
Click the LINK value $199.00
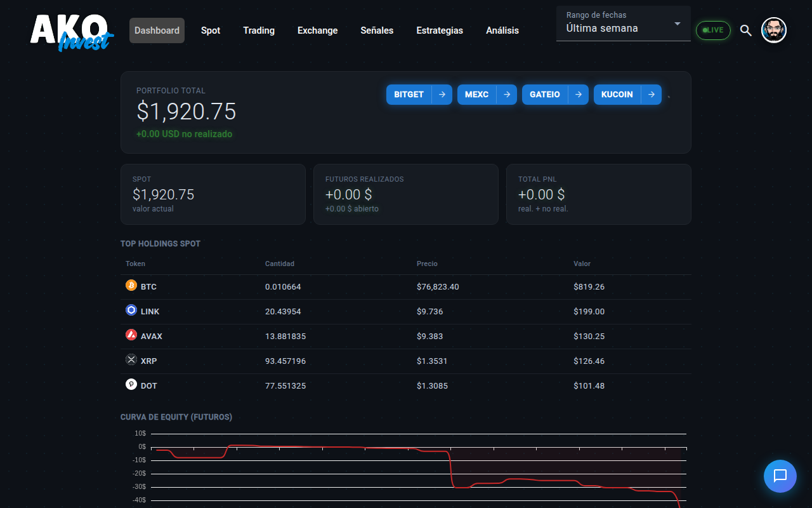589,312
